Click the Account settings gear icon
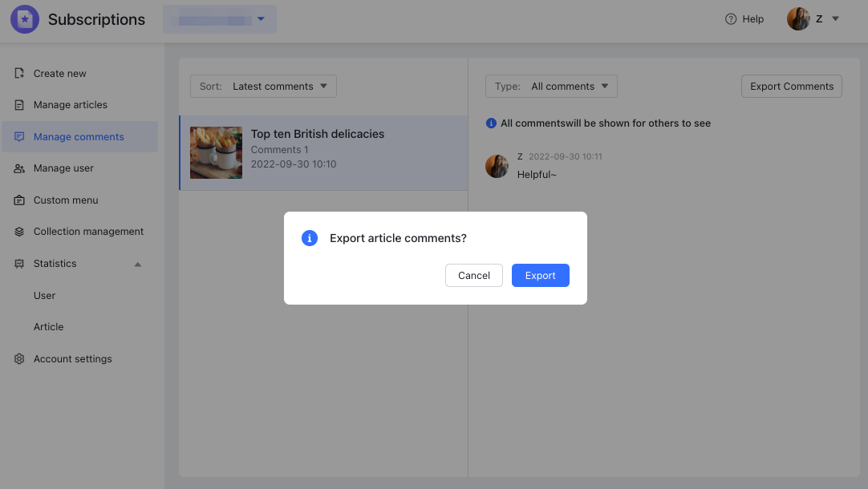Viewport: 868px width, 489px height. [19, 359]
